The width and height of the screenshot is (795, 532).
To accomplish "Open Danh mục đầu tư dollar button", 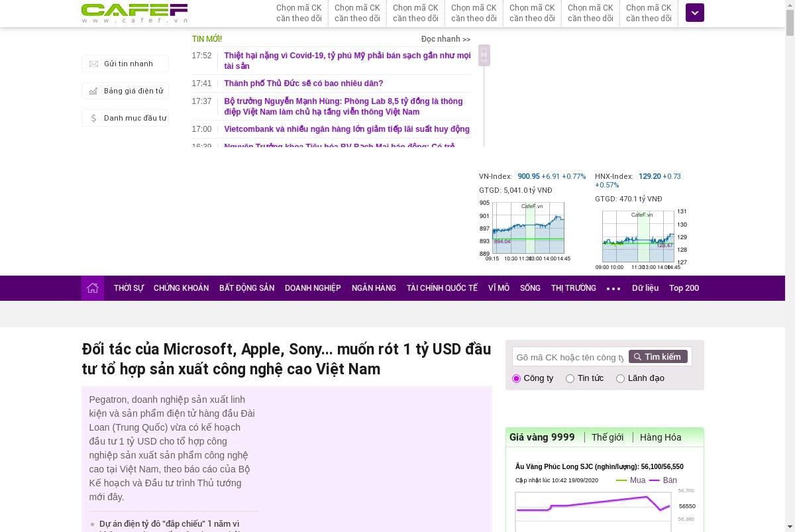I will [x=125, y=118].
